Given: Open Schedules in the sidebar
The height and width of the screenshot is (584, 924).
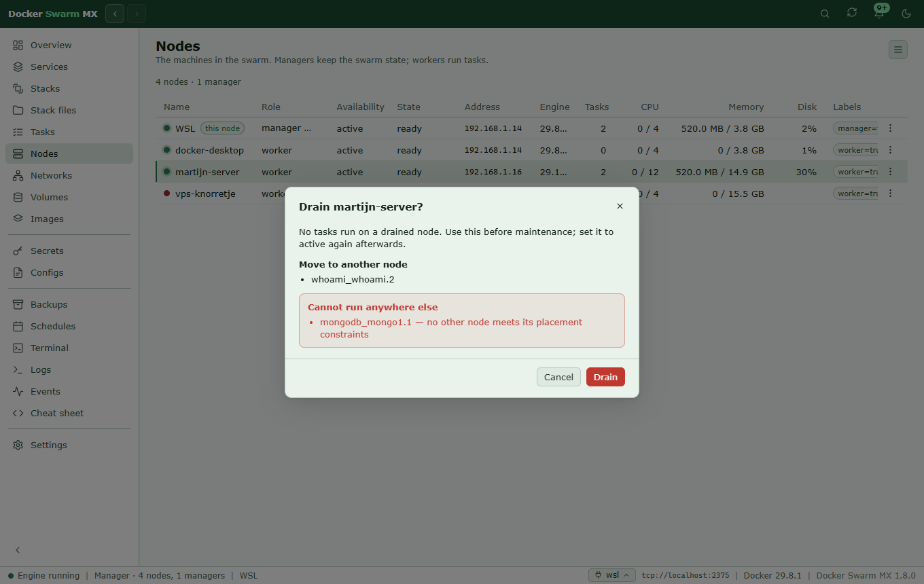Looking at the screenshot, I should point(69,326).
